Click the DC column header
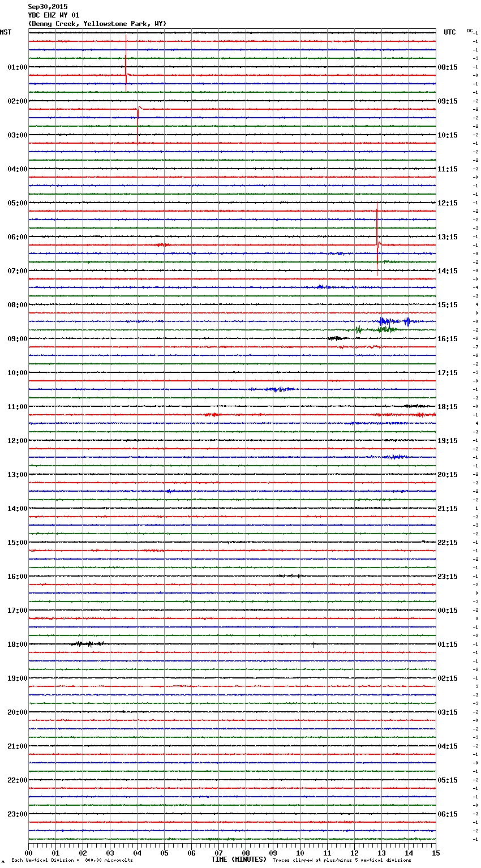 coord(470,31)
